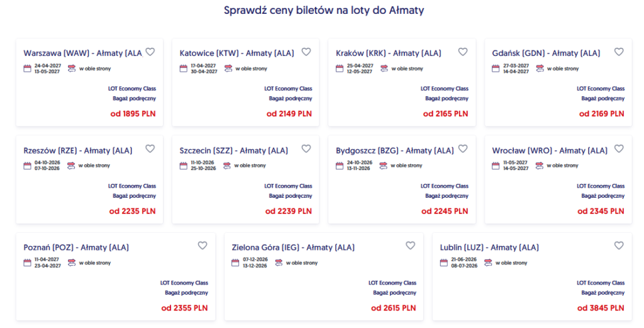Open Warszawa (WAW) - Ałmaty (ALA) route title
644x328 pixels.
tap(82, 54)
